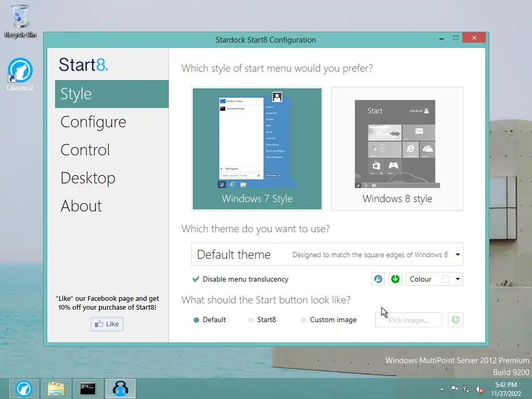Click the Pick image input field
Viewport: 532px width, 399px height.
tap(408, 320)
